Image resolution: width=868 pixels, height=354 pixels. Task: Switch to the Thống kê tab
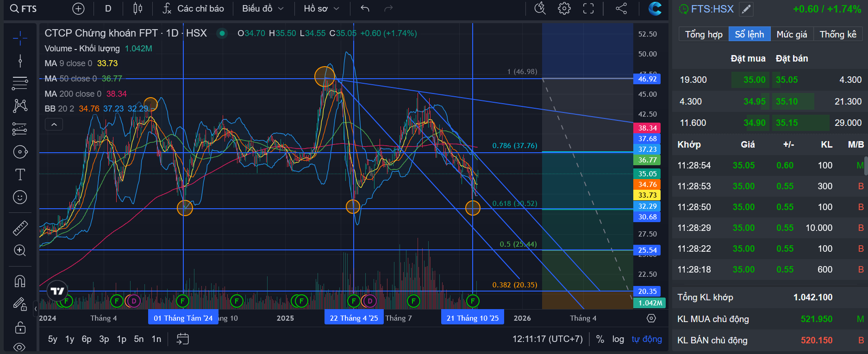[838, 34]
